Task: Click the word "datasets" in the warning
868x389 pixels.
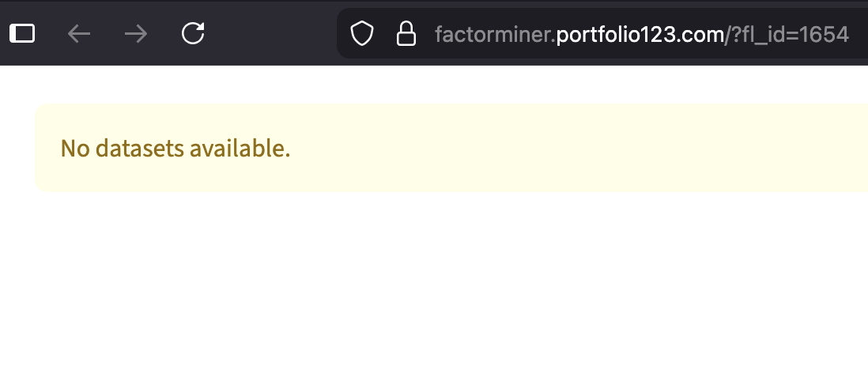Action: 139,149
